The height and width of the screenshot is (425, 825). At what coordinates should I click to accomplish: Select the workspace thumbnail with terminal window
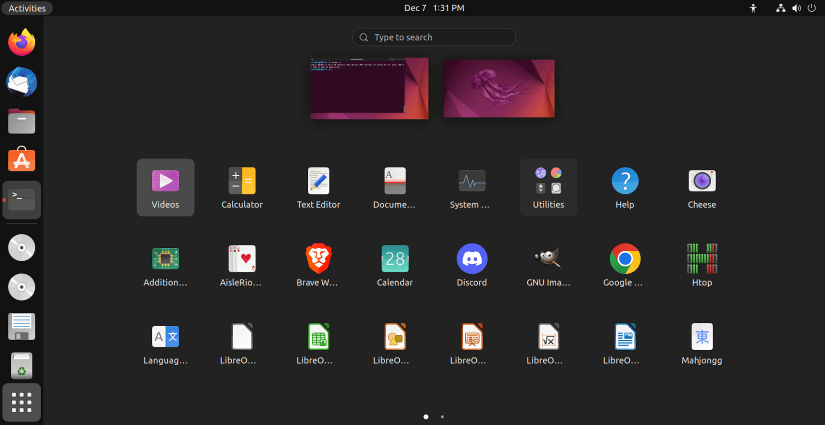[x=369, y=88]
